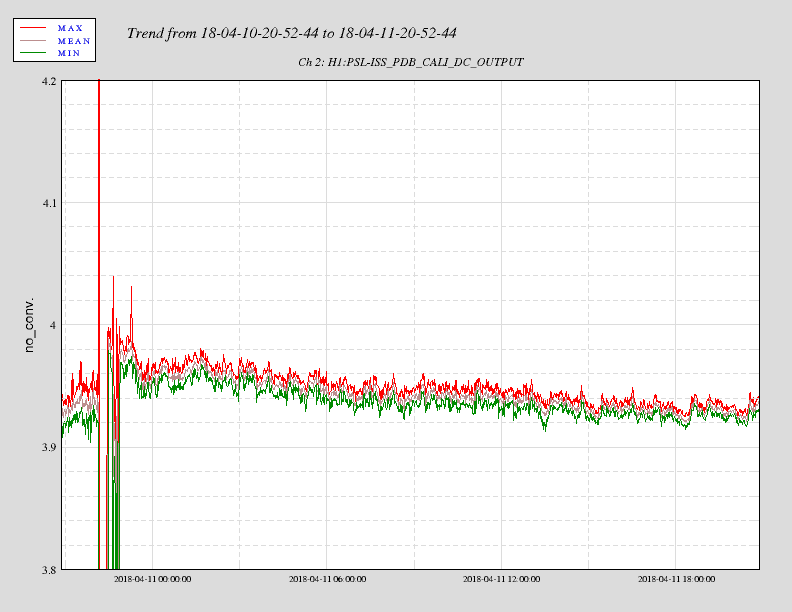
Task: Click the 4.1 y-axis tick label
Action: point(49,203)
